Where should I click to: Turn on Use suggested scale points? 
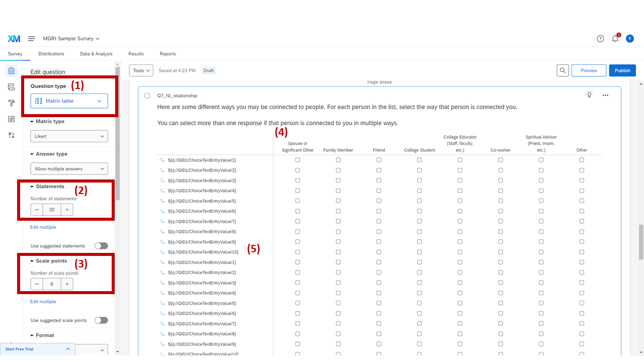tap(101, 320)
